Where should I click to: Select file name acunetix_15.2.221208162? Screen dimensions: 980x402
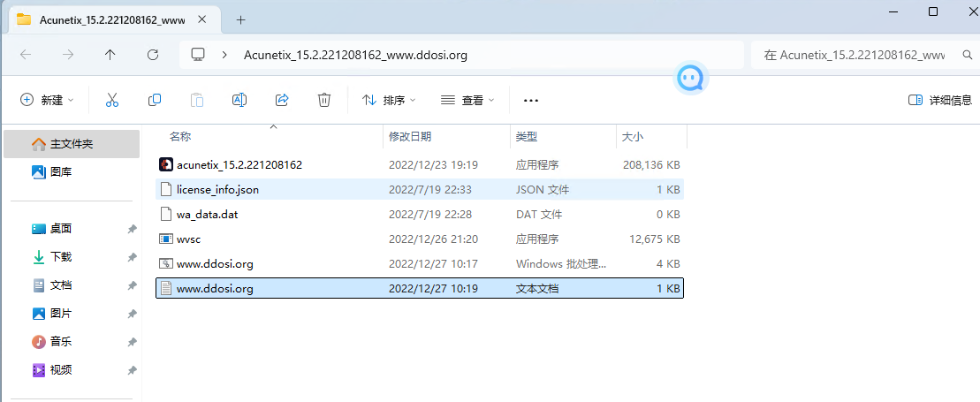[x=239, y=165]
